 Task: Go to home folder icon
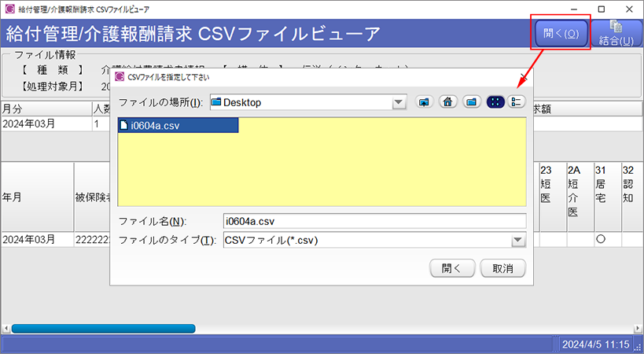tap(447, 101)
